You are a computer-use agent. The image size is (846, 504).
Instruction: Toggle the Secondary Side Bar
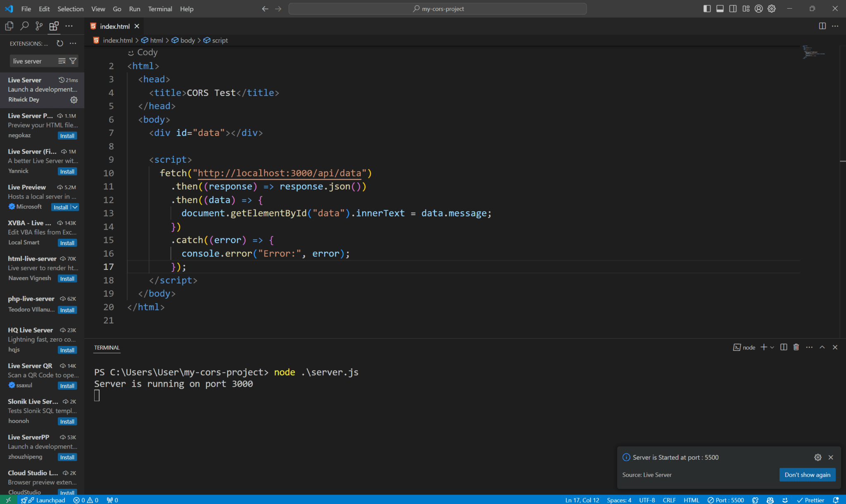tap(732, 8)
